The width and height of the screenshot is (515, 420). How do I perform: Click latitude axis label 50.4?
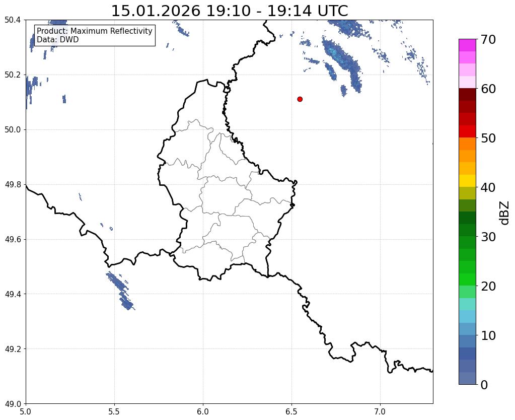point(13,20)
